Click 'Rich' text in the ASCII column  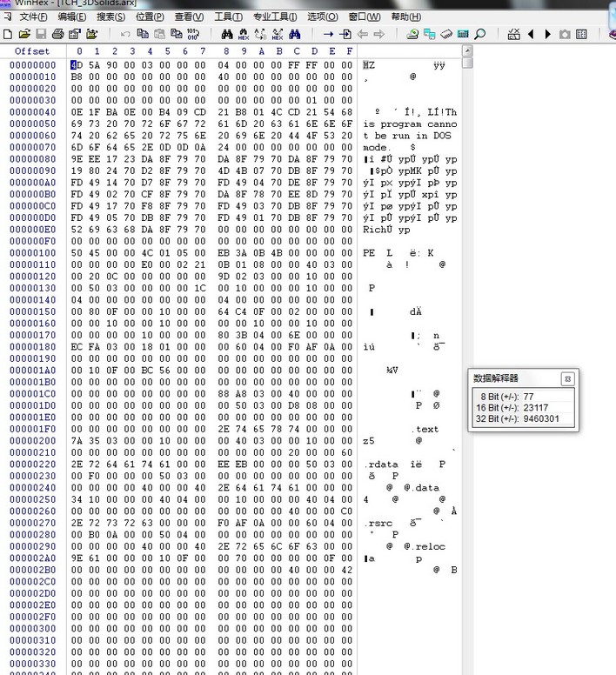click(374, 230)
